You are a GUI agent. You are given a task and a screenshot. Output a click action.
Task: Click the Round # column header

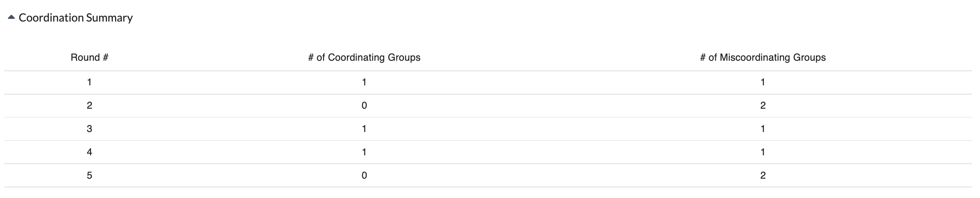[90, 58]
